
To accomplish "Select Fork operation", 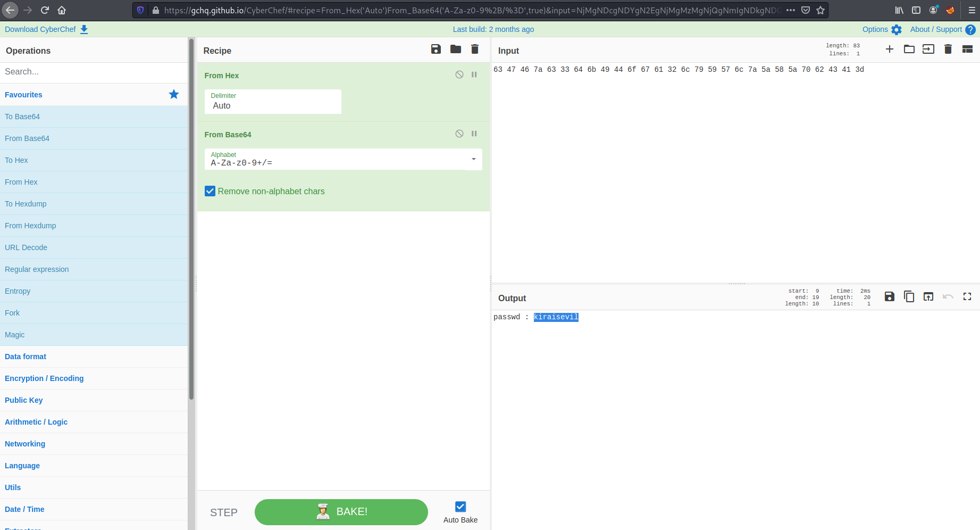I will pos(94,313).
